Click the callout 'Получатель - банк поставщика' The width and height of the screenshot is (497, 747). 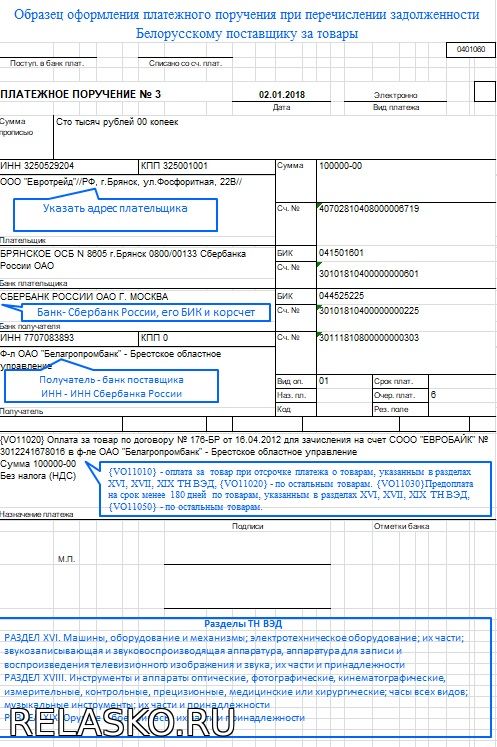[x=112, y=386]
